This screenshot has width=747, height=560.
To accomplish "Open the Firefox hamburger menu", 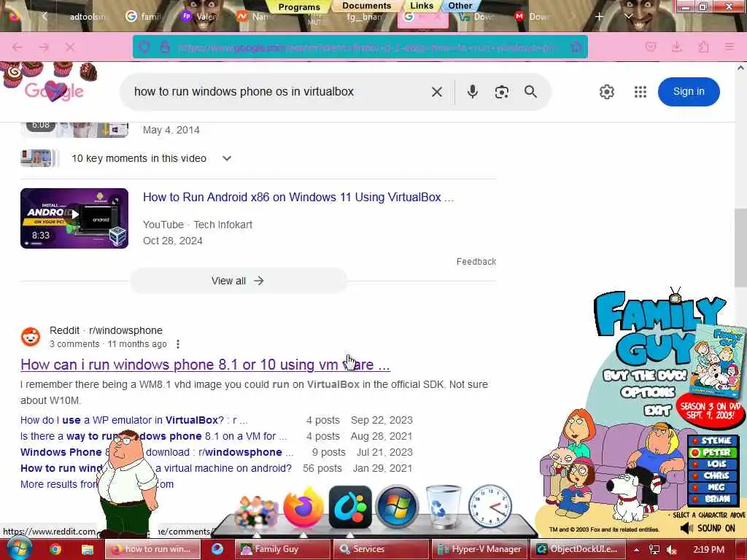I will pyautogui.click(x=729, y=47).
